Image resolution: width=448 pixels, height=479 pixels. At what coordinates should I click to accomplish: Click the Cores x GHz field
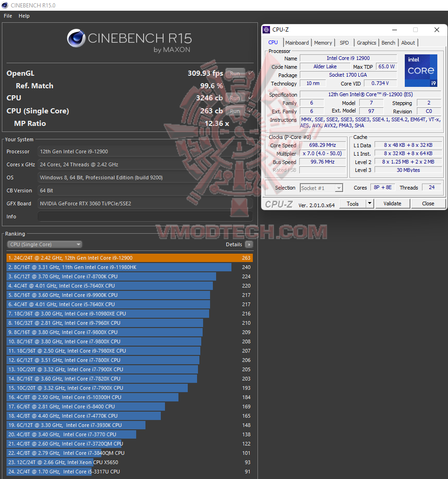(145, 164)
